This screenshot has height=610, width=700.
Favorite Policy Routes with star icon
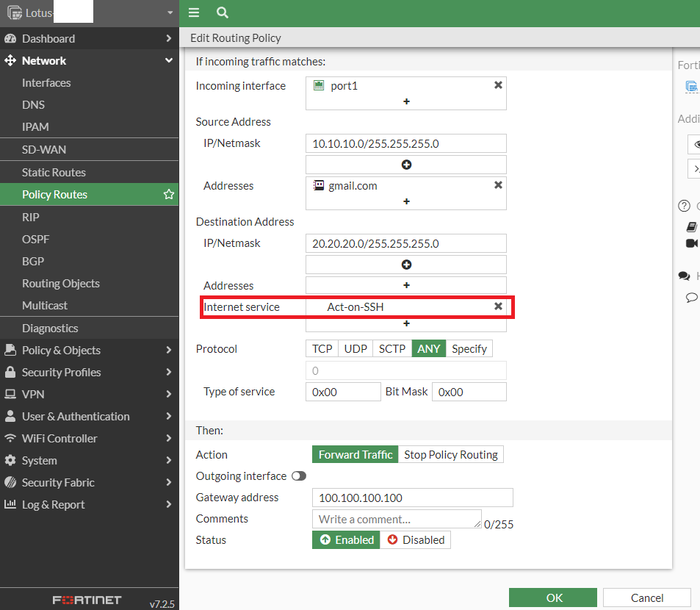pyautogui.click(x=169, y=194)
